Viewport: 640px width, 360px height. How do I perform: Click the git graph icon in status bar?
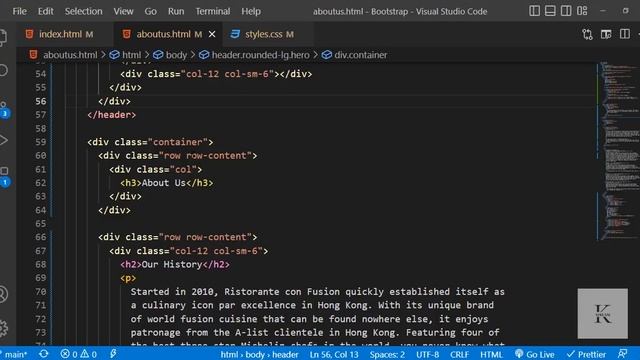113,354
